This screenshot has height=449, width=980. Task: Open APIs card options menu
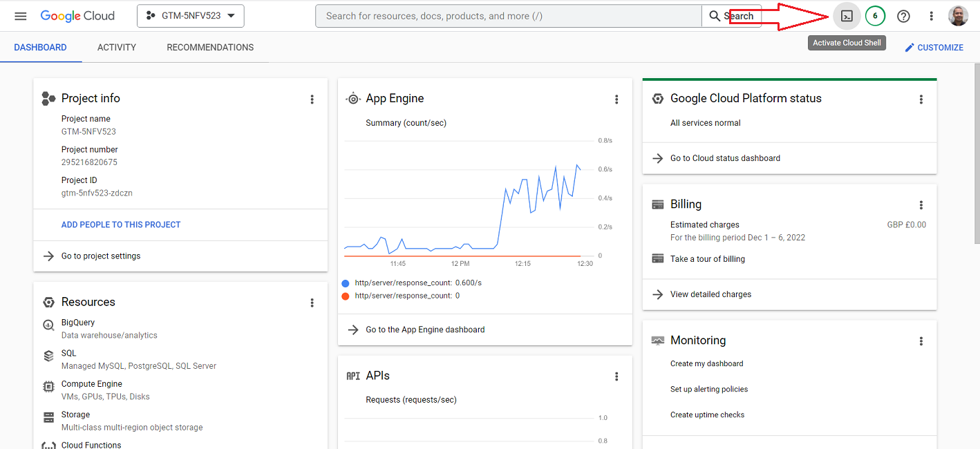point(617,376)
